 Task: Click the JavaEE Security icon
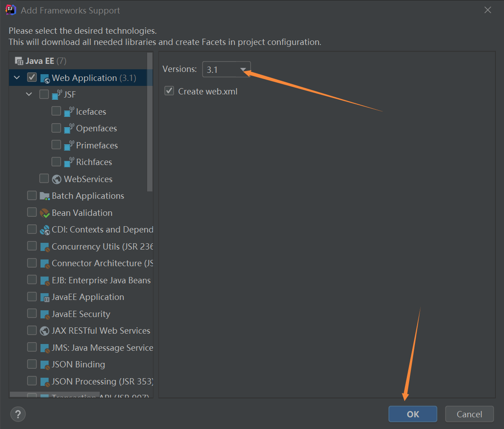click(x=45, y=314)
